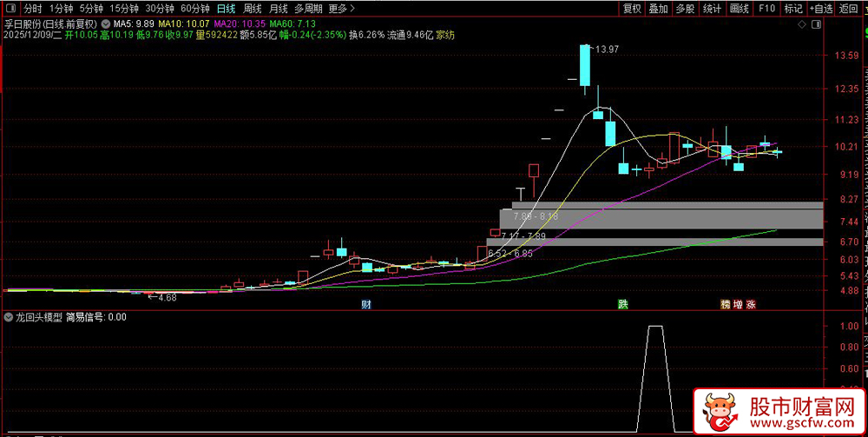Click the 6.52 - 6.85 gap zone label
Viewport: 868px width, 437px height.
510,254
